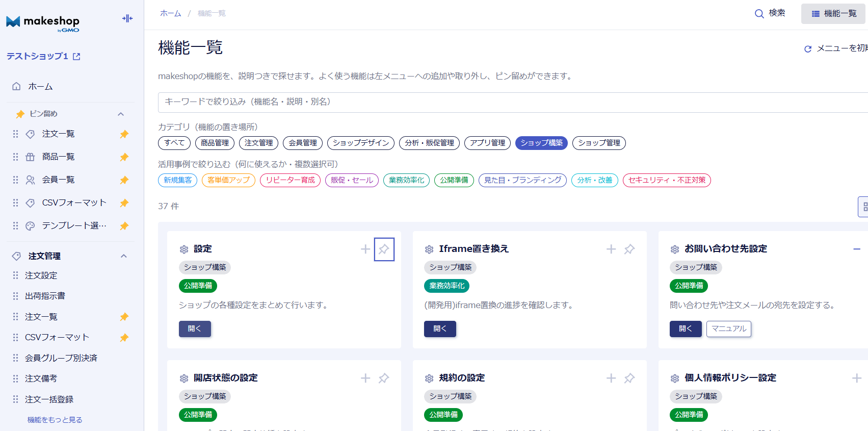
Task: Open 会員グループ別決済 in the sidebar
Action: coord(61,358)
